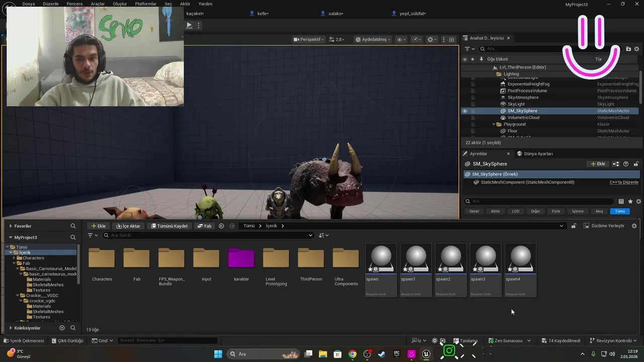
Task: Open the Araçlar menu
Action: (98, 4)
